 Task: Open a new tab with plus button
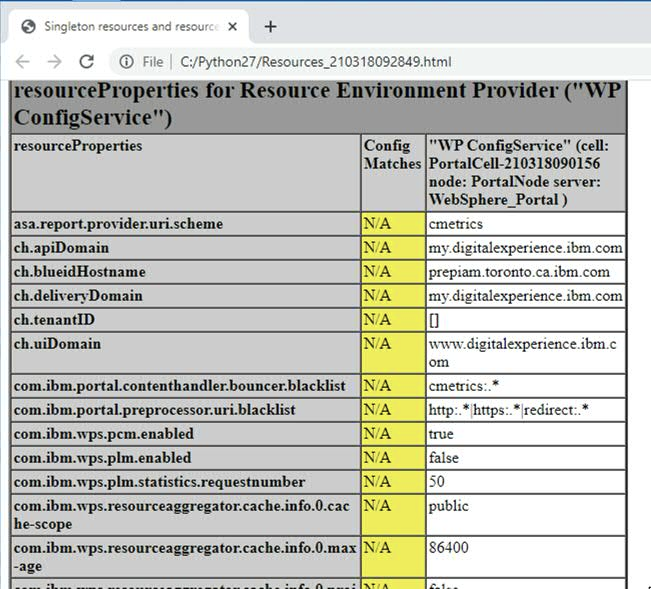pyautogui.click(x=270, y=27)
